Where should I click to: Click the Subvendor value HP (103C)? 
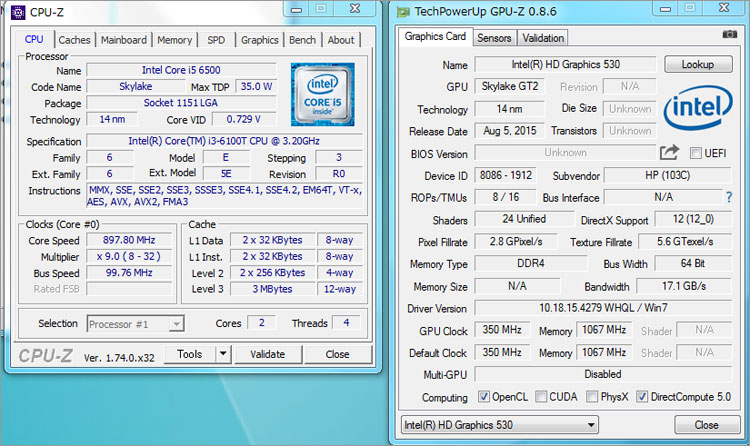point(668,175)
